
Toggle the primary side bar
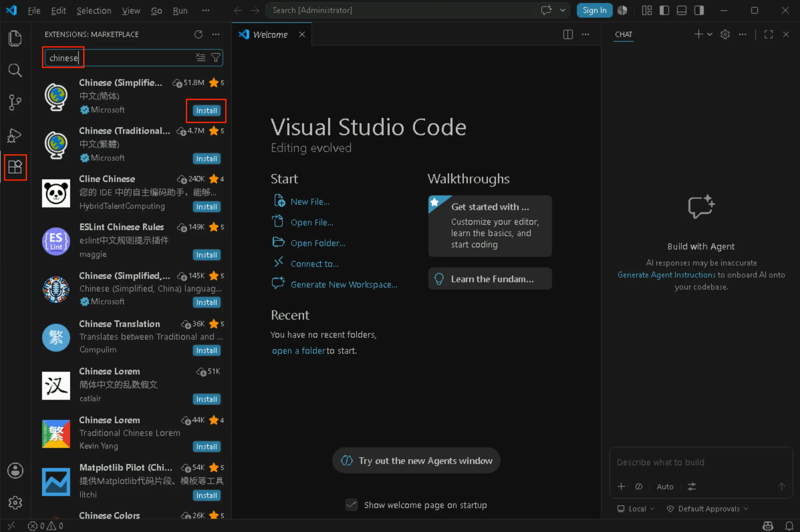click(664, 10)
